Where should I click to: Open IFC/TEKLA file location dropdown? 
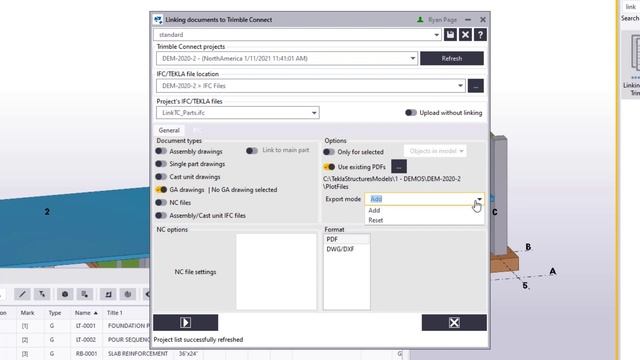point(460,86)
